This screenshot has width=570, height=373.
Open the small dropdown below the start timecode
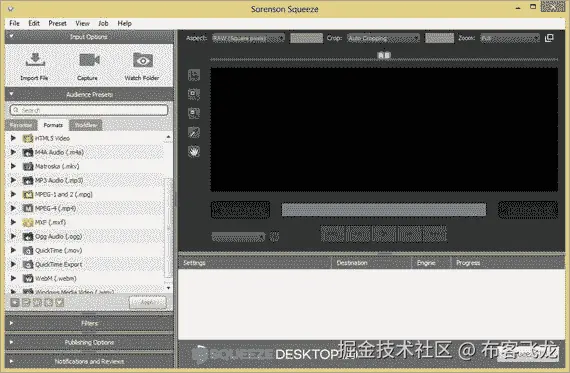[x=238, y=237]
